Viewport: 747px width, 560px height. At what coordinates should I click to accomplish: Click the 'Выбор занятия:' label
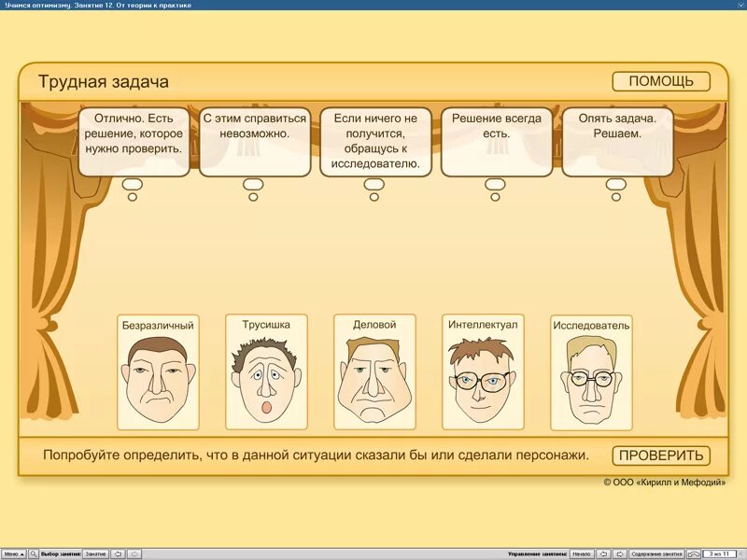click(61, 554)
